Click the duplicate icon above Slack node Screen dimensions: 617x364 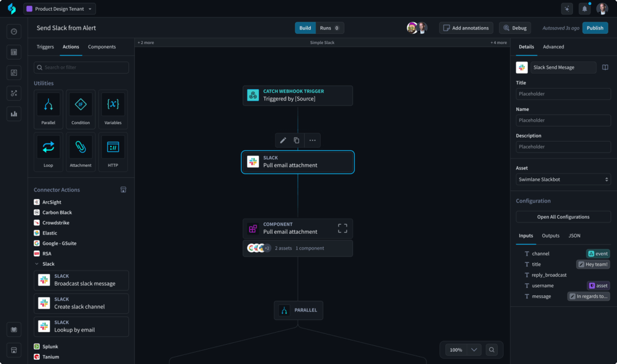pos(296,140)
